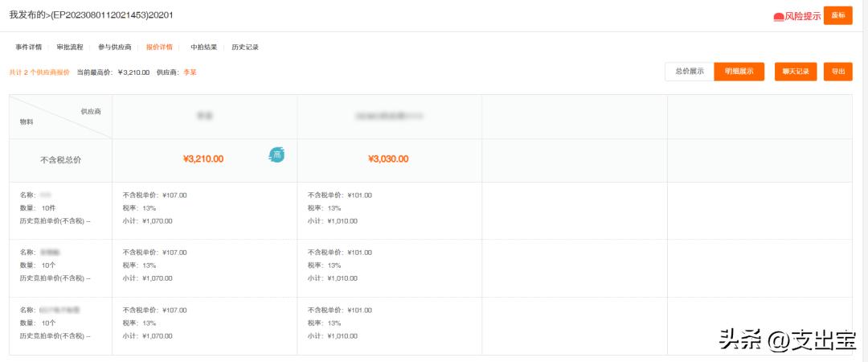Open the 历史记录 tab
This screenshot has width=868, height=362.
[245, 47]
